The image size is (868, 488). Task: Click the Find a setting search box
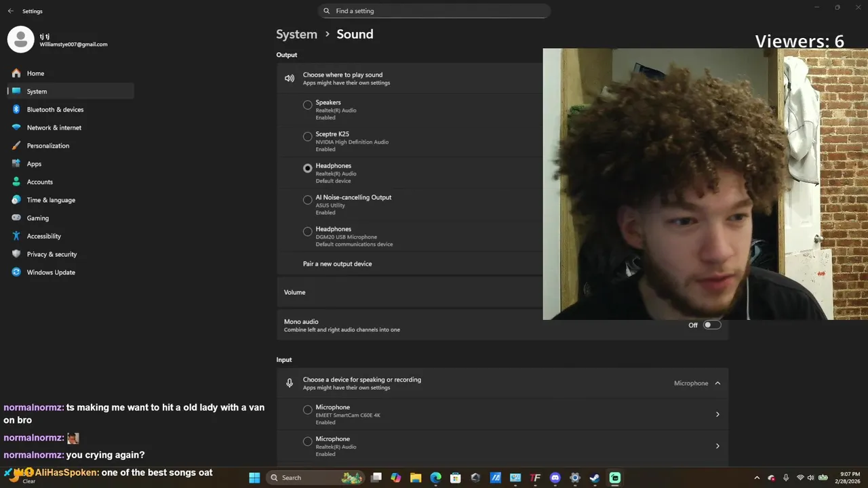434,11
